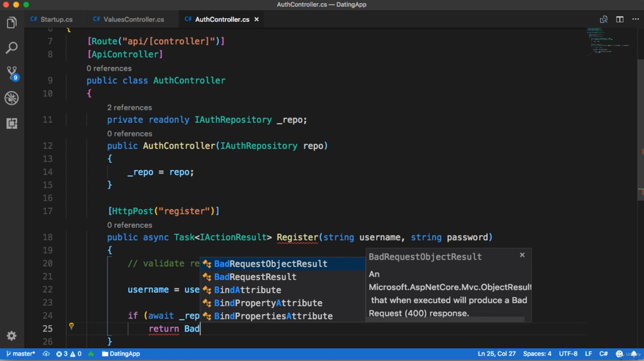The width and height of the screenshot is (644, 361).
Task: Choose BadRequestObjectResult suggestion
Action: 283,264
